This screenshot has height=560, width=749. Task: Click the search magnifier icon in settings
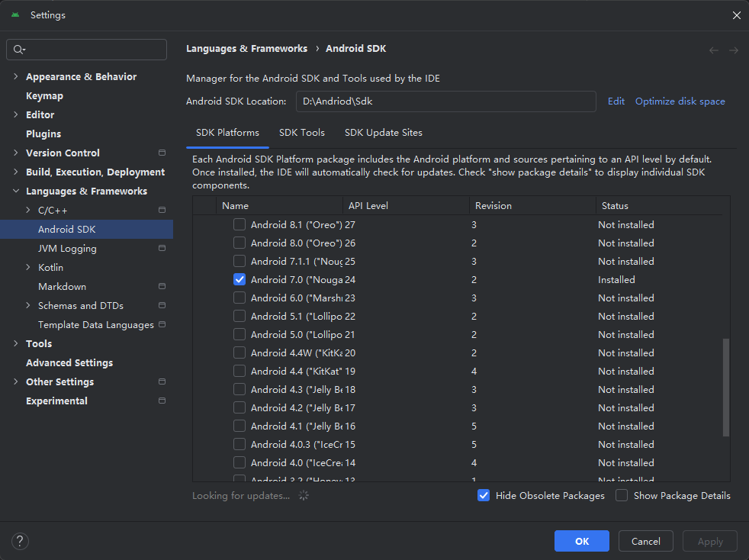pyautogui.click(x=19, y=50)
